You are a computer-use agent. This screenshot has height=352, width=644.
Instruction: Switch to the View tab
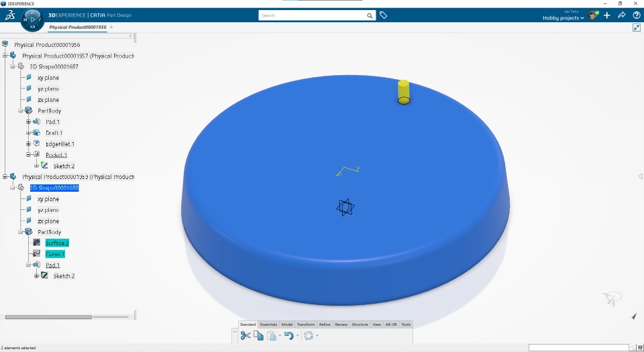pos(376,325)
